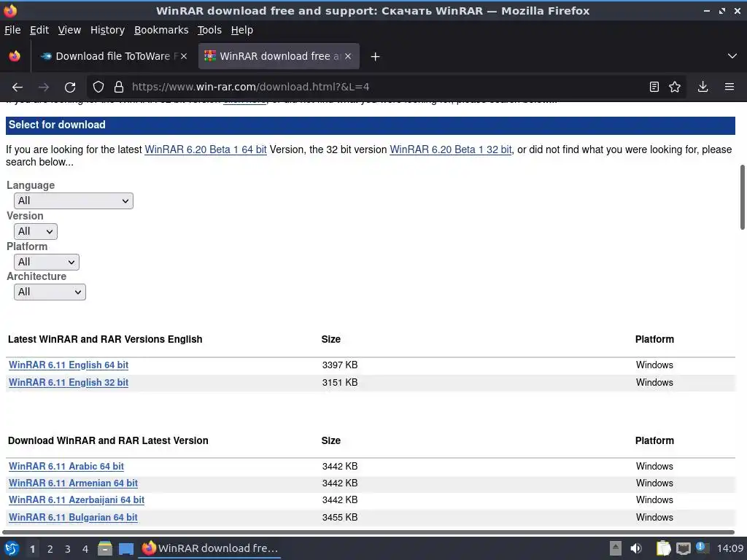Click the 3455 KB size cell
Image resolution: width=747 pixels, height=560 pixels.
pyautogui.click(x=340, y=518)
